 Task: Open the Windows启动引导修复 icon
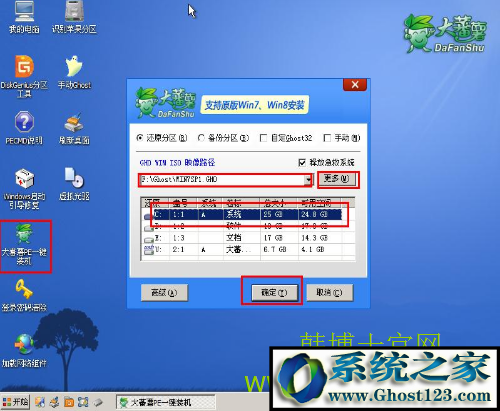click(24, 189)
